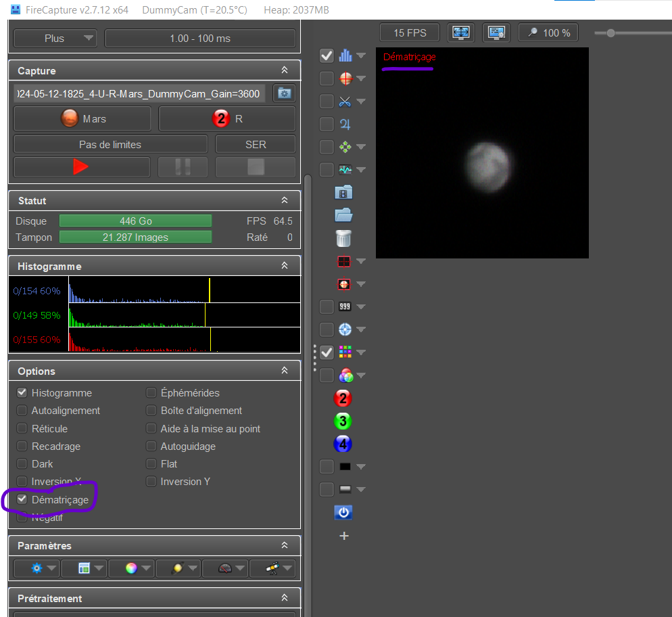672x617 pixels.
Task: Toggle the Histogramme checkbox in Options
Action: click(x=22, y=392)
